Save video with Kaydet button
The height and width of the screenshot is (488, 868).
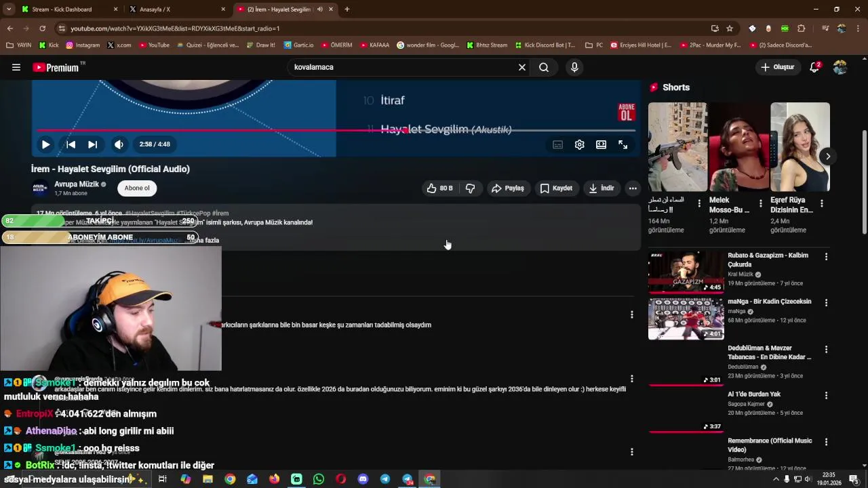[x=556, y=188]
